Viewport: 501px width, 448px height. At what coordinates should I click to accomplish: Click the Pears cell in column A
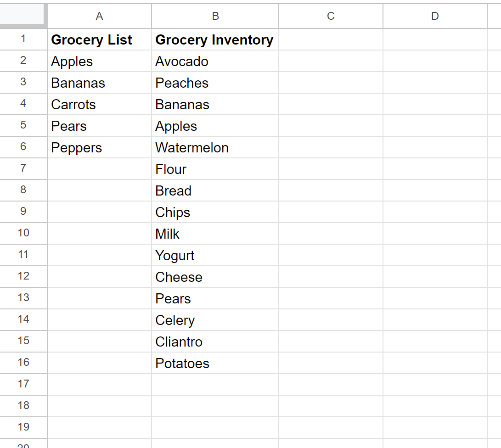click(99, 126)
